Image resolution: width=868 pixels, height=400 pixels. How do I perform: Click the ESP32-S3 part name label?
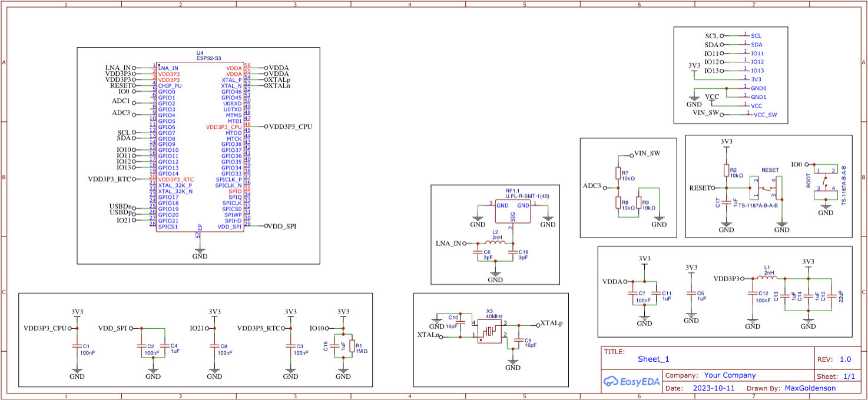pyautogui.click(x=209, y=58)
